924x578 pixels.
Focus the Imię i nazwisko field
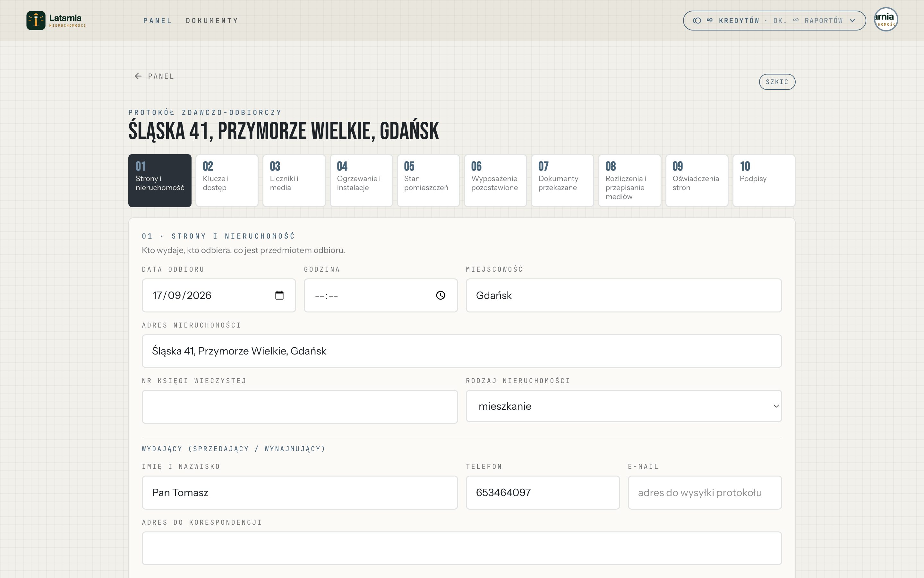(300, 492)
